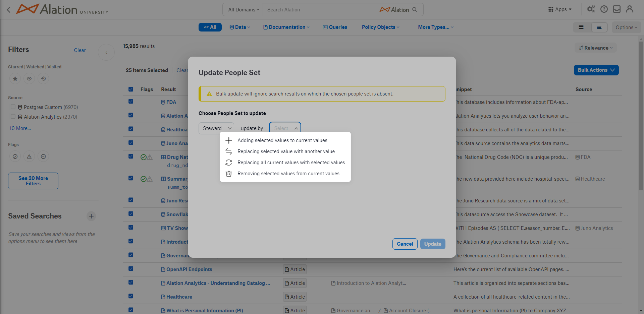Expand the Bulk Actions dropdown

pos(596,70)
